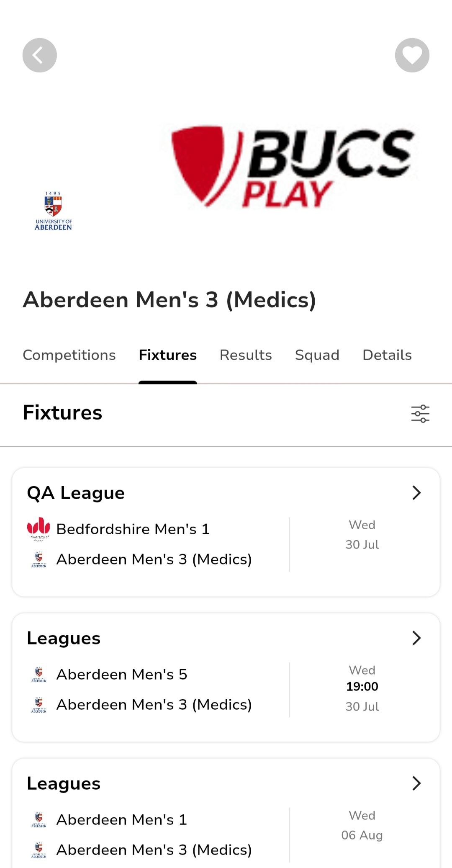Tap the back arrow button
The height and width of the screenshot is (868, 452).
[x=39, y=55]
